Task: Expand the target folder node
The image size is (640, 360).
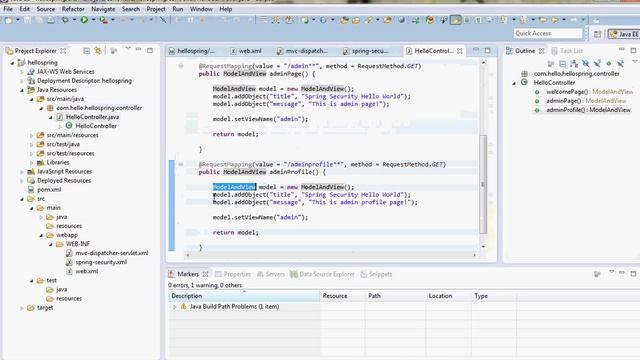Action: click(x=22, y=308)
